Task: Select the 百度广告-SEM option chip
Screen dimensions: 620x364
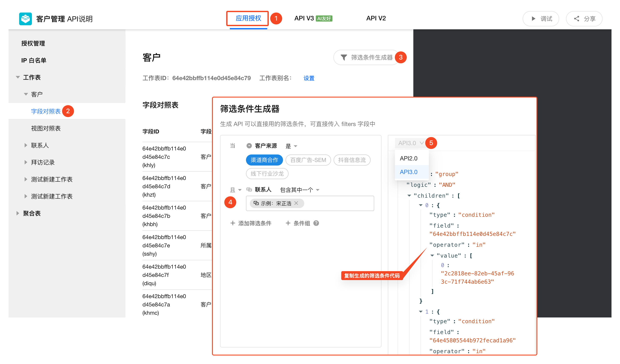Action: pyautogui.click(x=308, y=160)
